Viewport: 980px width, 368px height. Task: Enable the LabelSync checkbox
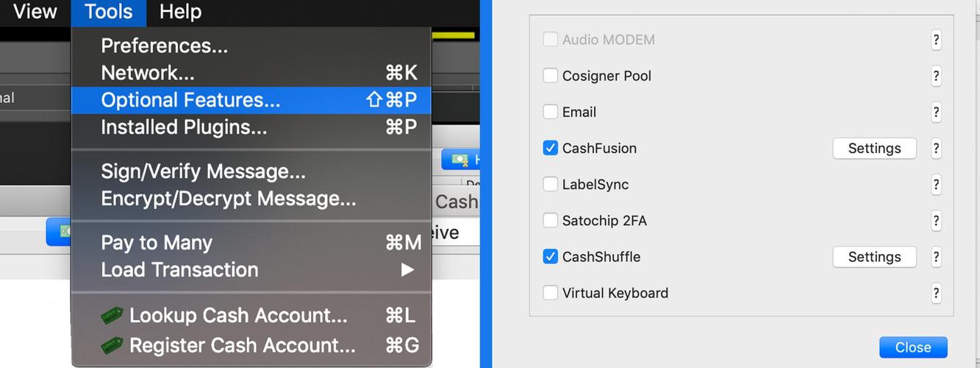point(550,184)
